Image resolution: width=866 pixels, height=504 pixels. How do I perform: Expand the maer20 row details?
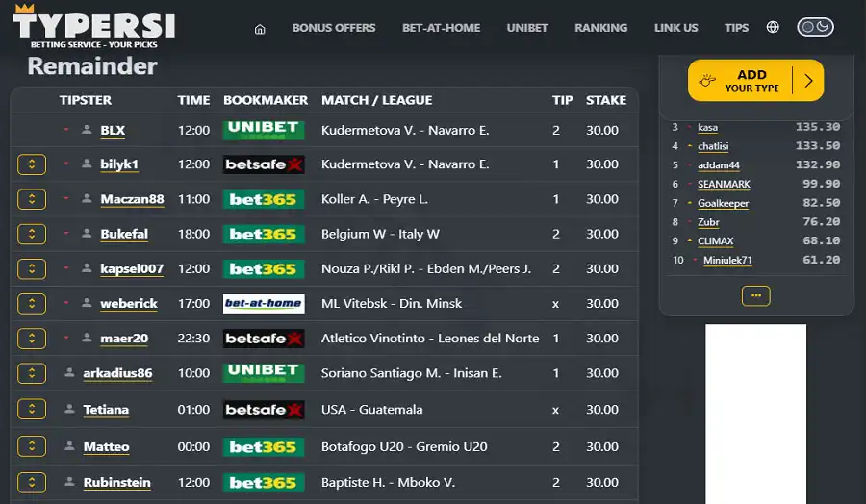[32, 339]
